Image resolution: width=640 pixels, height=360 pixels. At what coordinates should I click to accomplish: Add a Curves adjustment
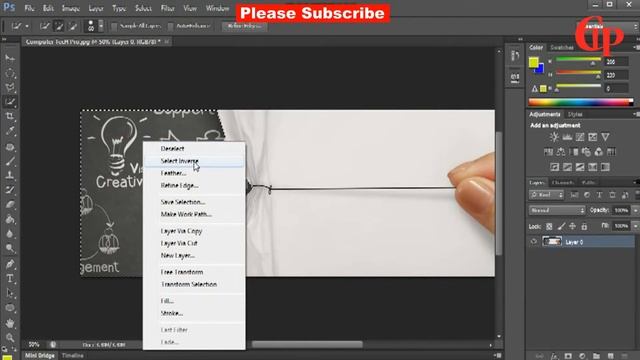click(x=580, y=137)
